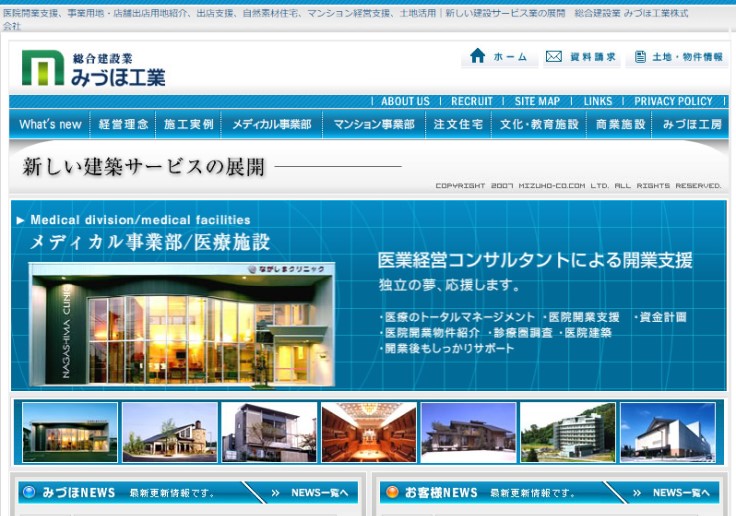Image resolution: width=736 pixels, height=516 pixels.
Task: Click the envelope icon for 資料請求
Action: pos(554,57)
